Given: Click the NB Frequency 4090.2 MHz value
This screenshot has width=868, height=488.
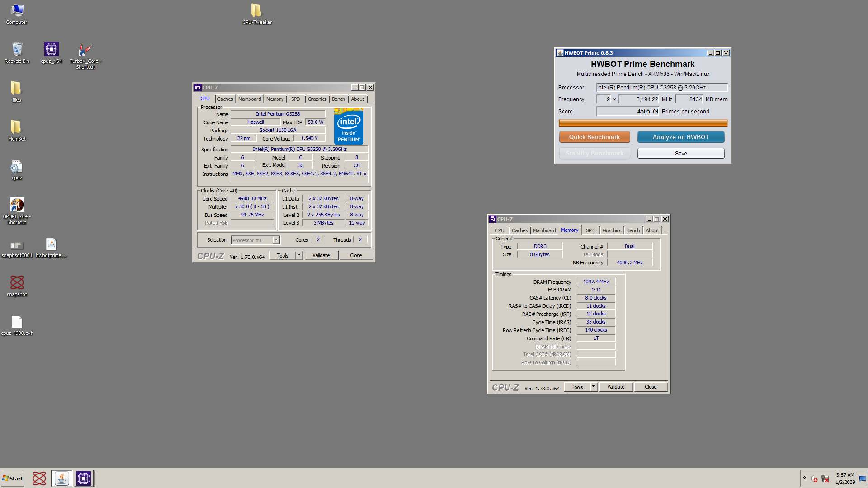Looking at the screenshot, I should pos(629,263).
